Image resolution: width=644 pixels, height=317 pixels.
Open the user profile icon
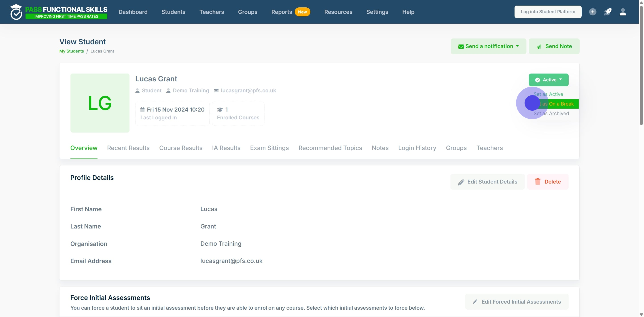click(x=623, y=12)
